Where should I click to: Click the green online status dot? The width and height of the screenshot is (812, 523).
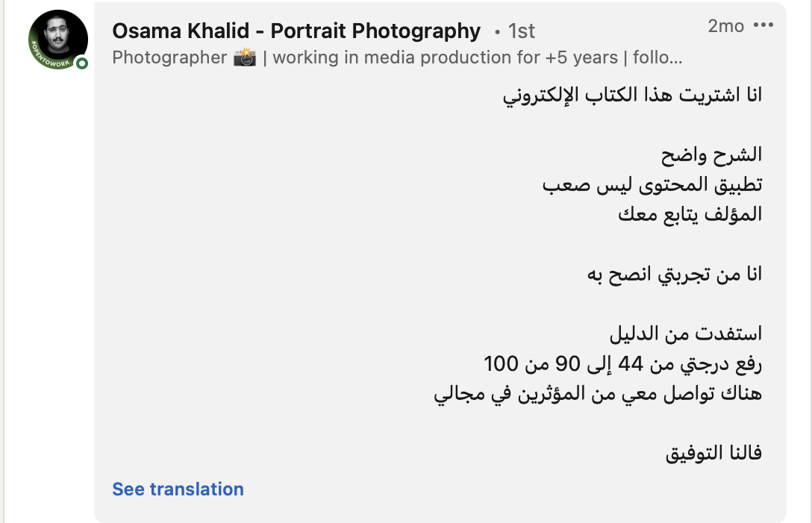(x=82, y=63)
